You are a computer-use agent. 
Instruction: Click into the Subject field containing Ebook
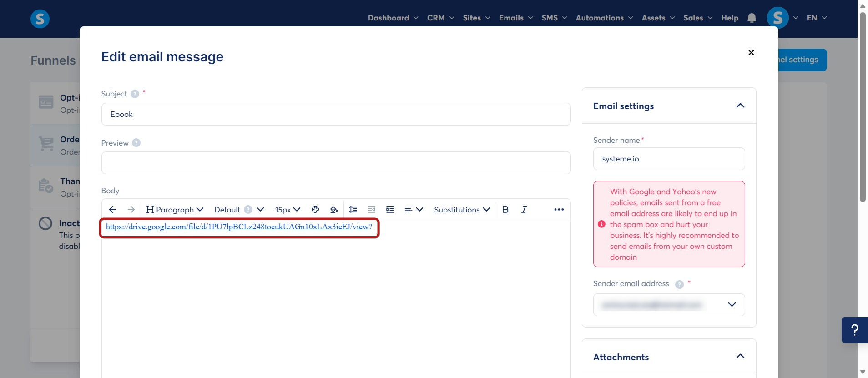pyautogui.click(x=336, y=114)
